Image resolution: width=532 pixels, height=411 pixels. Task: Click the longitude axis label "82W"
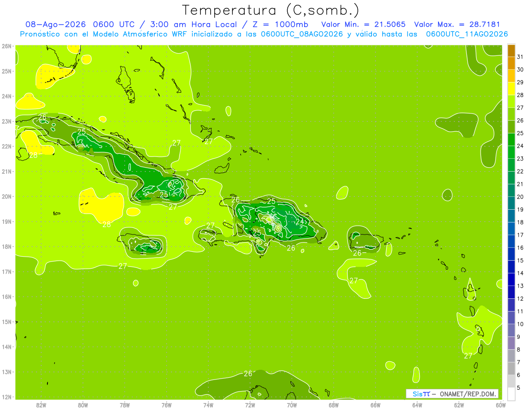(41, 405)
